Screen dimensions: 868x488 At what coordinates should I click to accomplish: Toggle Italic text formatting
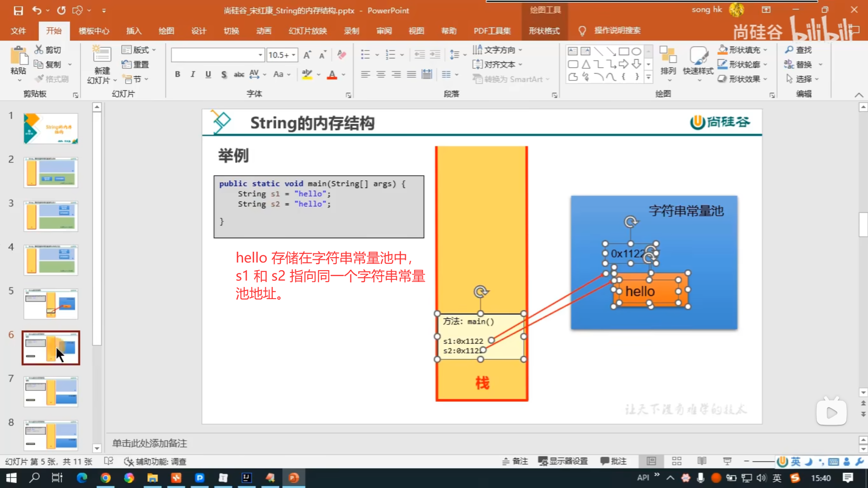(193, 75)
